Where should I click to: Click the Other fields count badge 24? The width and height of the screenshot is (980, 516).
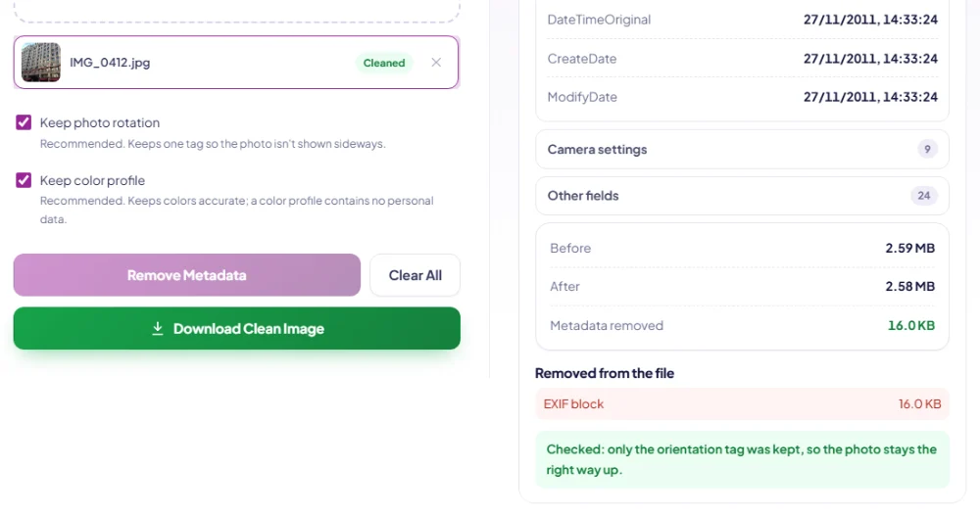[924, 196]
